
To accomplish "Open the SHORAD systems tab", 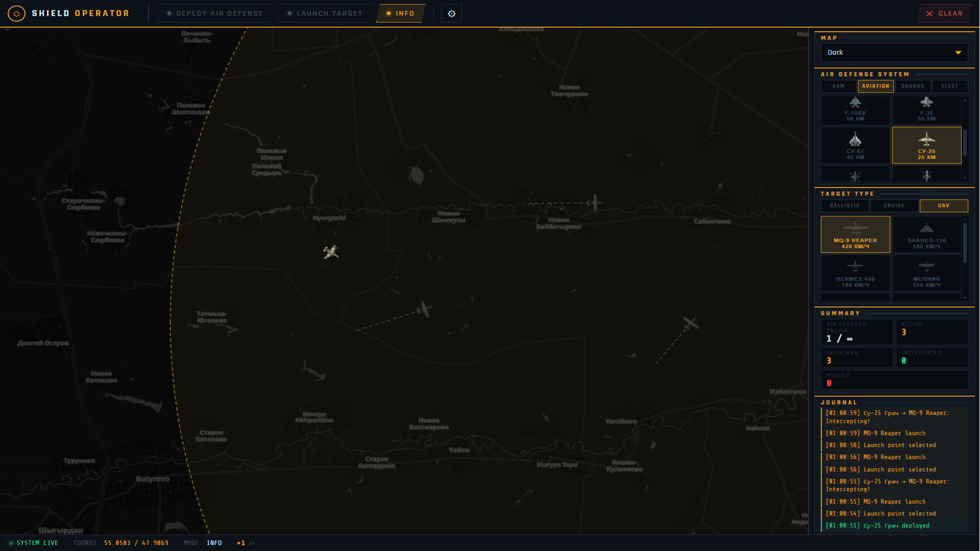I will tap(913, 86).
